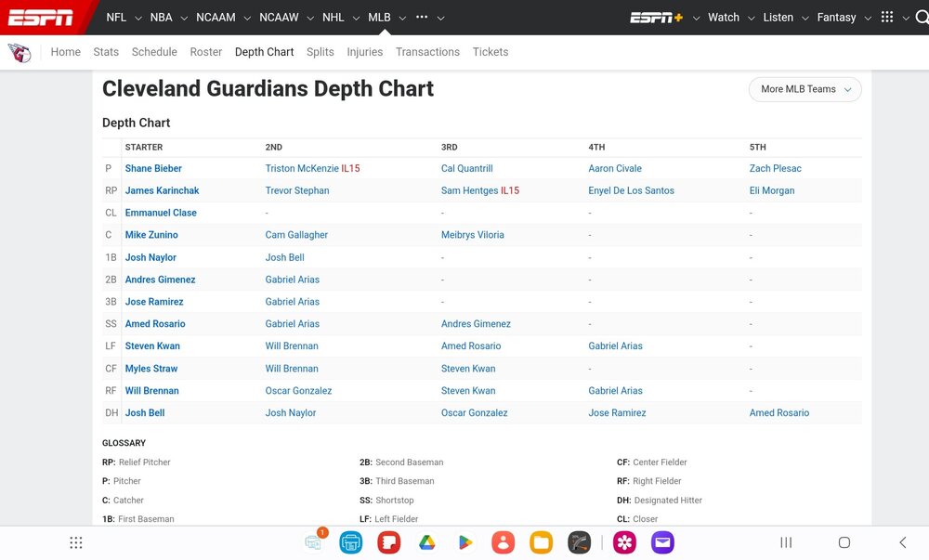The image size is (929, 560).
Task: Expand the NFL dropdown chevron
Action: click(x=138, y=19)
